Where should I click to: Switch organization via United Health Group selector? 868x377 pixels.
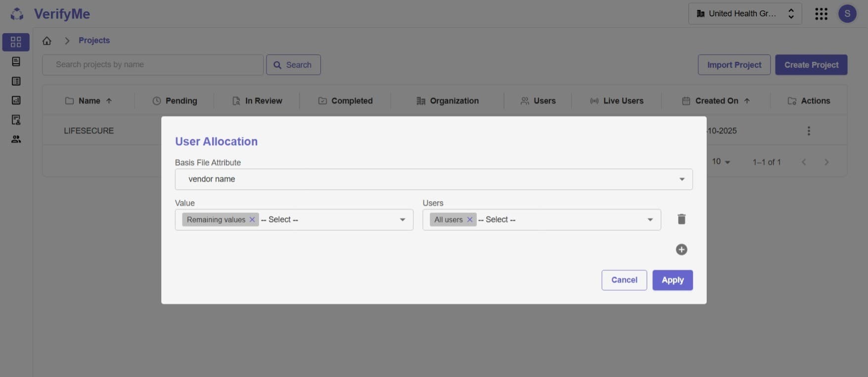744,14
